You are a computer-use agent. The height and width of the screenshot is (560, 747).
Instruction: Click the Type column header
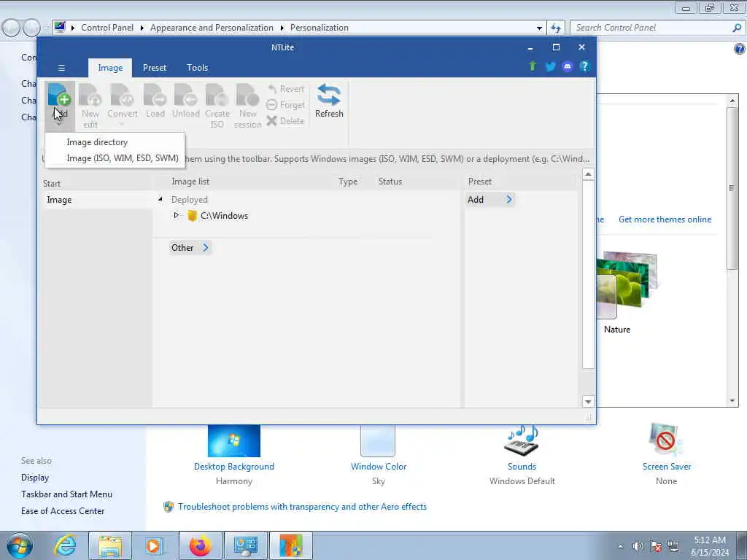[x=348, y=182]
